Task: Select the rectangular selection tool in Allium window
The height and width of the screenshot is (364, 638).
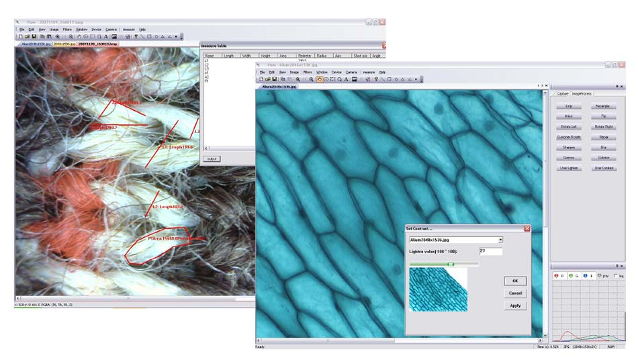Action: pos(333,79)
